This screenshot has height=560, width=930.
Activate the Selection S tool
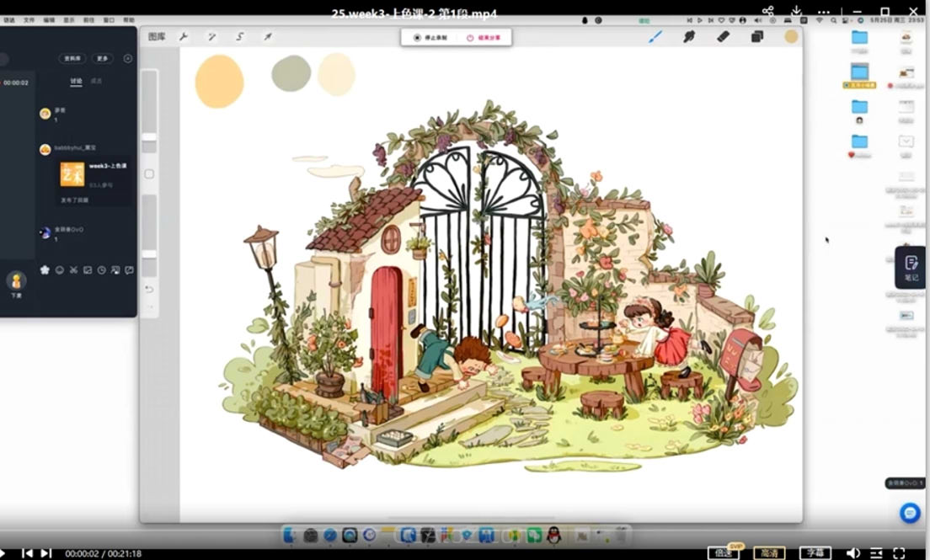pos(240,36)
